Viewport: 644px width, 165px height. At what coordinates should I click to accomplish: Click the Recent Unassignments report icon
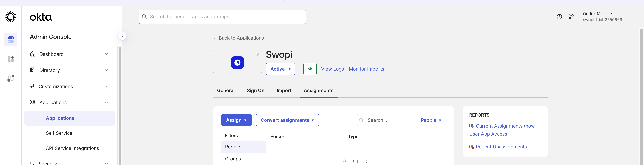point(471,147)
